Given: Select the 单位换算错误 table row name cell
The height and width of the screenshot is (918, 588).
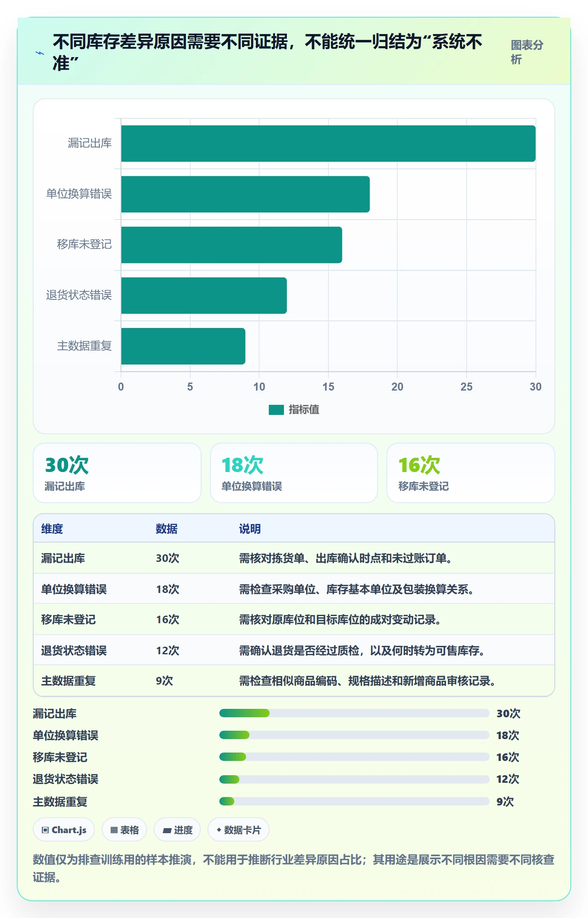Looking at the screenshot, I should tap(74, 589).
